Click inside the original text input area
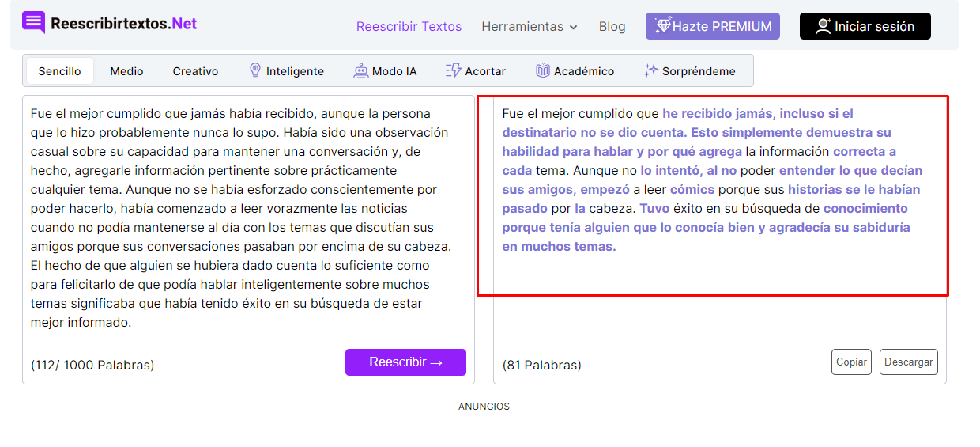The width and height of the screenshot is (980, 447). click(x=248, y=218)
